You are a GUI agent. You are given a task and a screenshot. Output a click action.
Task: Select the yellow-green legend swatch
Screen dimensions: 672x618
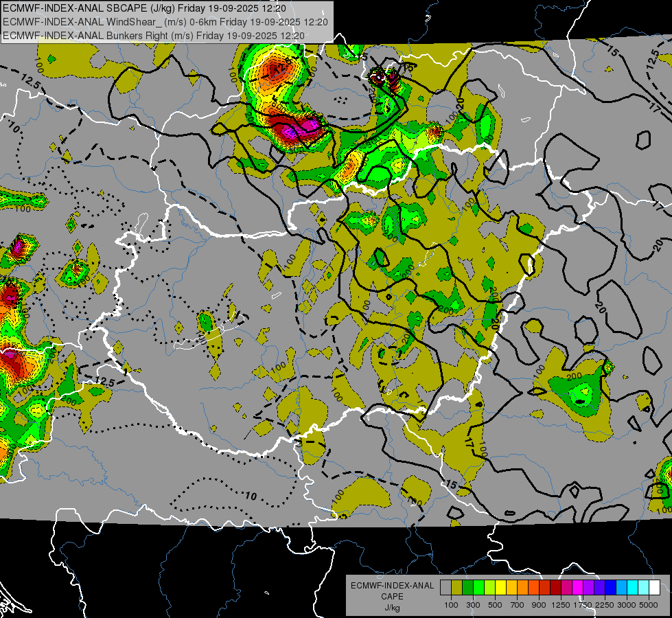(489, 588)
